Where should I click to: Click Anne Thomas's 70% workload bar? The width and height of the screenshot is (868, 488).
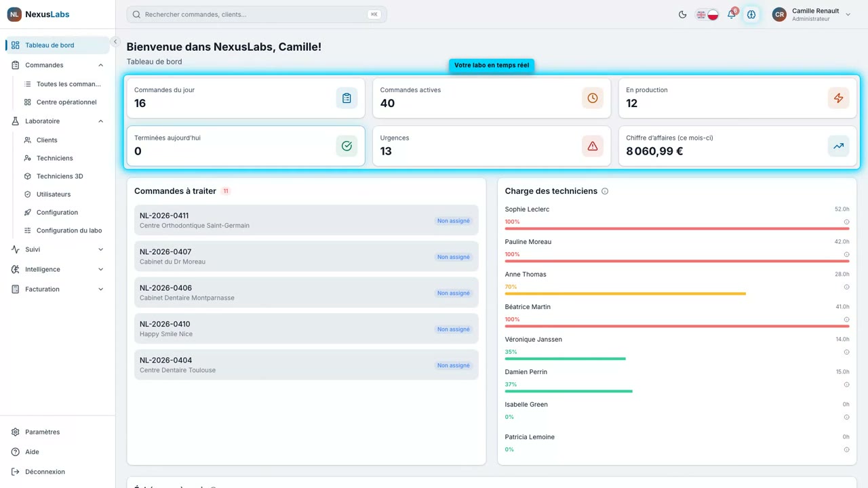(x=625, y=293)
